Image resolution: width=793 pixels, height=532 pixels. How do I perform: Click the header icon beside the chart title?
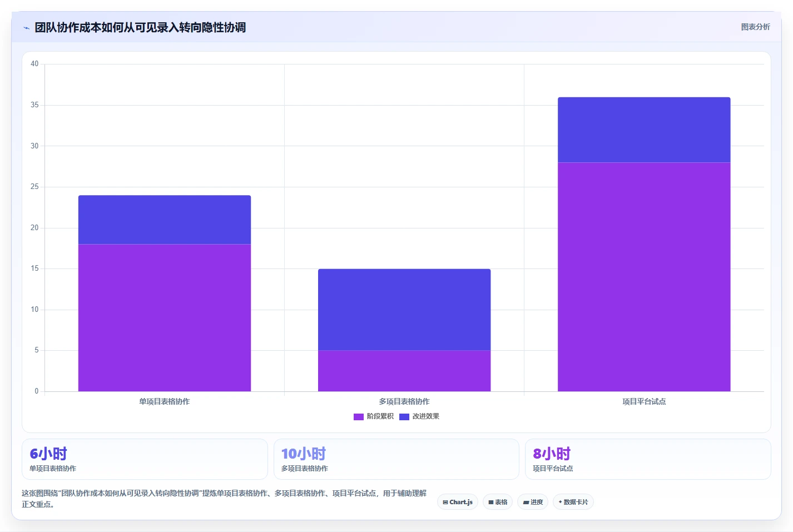coord(26,28)
